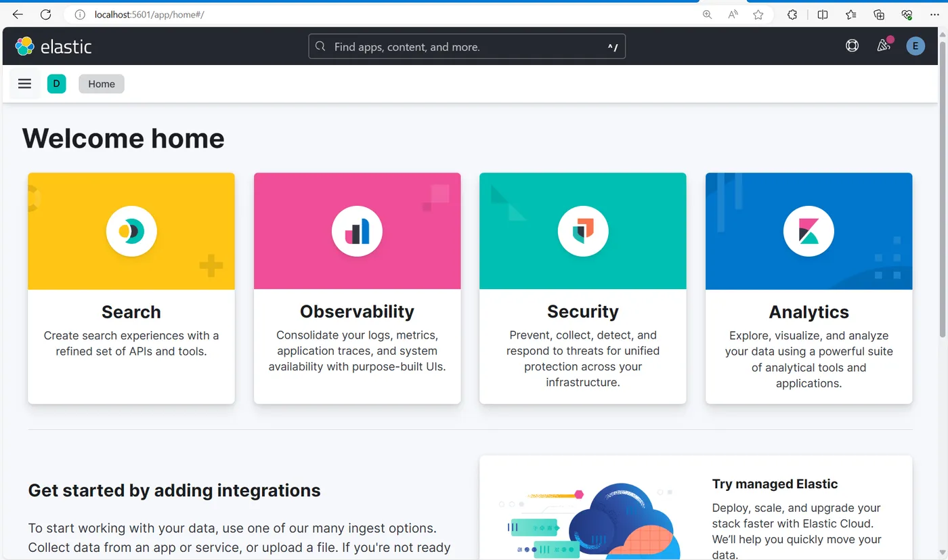
Task: Open the Search solution card title
Action: tap(131, 311)
